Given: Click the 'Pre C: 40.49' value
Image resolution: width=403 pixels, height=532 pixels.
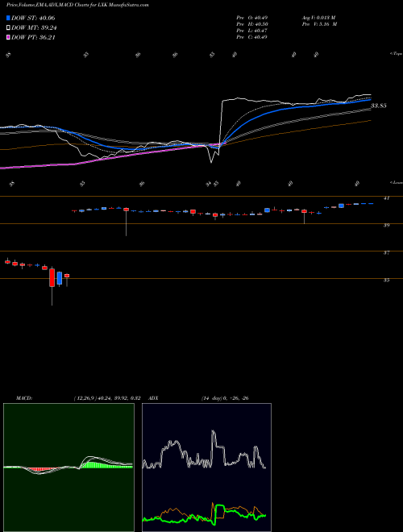Looking at the screenshot, I should point(251,37).
